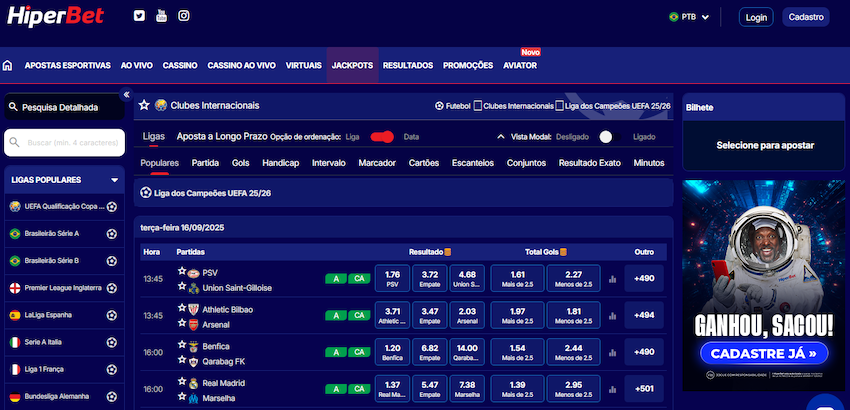
Task: Collapse left sidebar with double-arrow icon
Action: (126, 94)
